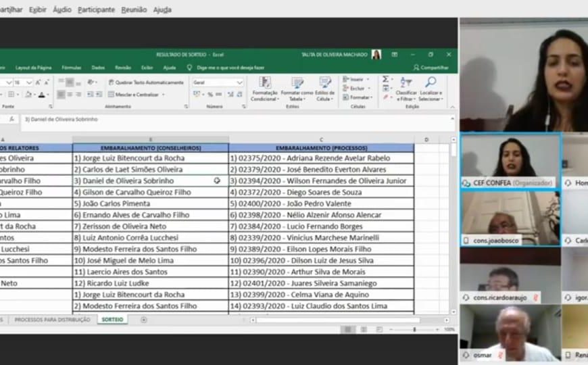The height and width of the screenshot is (365, 588).
Task: Open Layout da Página ribbon tab
Action: coord(33,68)
